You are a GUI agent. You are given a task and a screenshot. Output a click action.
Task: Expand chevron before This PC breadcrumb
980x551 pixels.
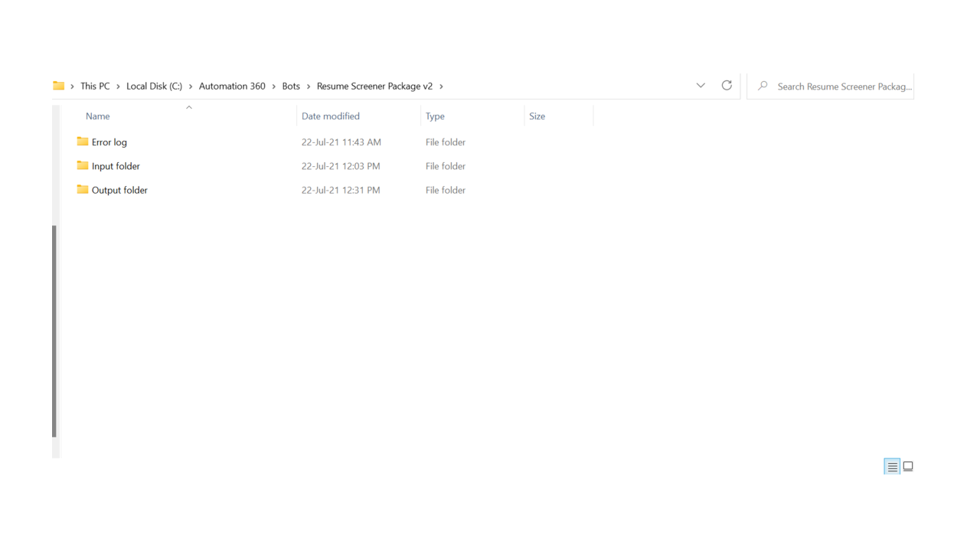(72, 86)
